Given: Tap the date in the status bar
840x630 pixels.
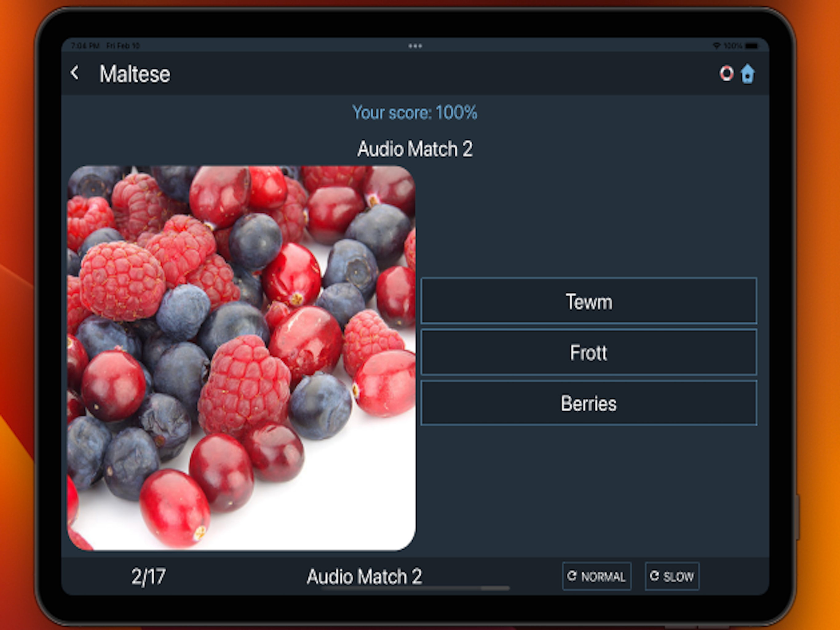Looking at the screenshot, I should tap(123, 46).
